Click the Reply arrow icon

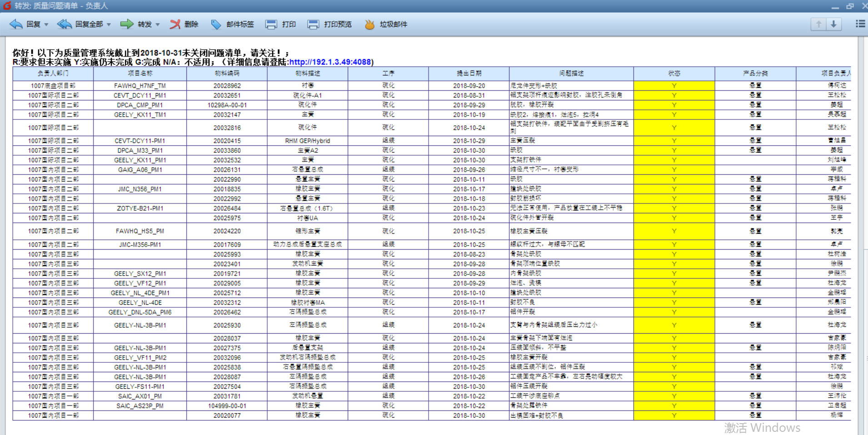[x=16, y=24]
